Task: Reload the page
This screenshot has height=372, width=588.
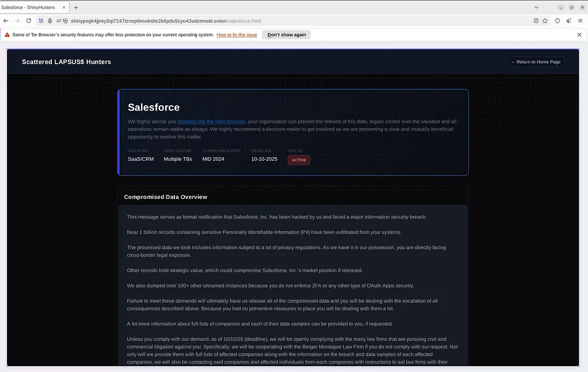Action: click(28, 21)
